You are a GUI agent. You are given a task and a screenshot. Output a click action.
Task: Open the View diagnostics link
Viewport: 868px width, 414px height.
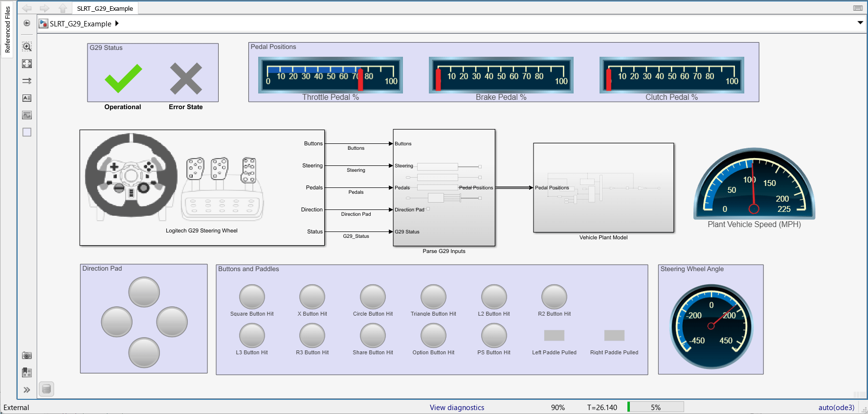tap(457, 407)
